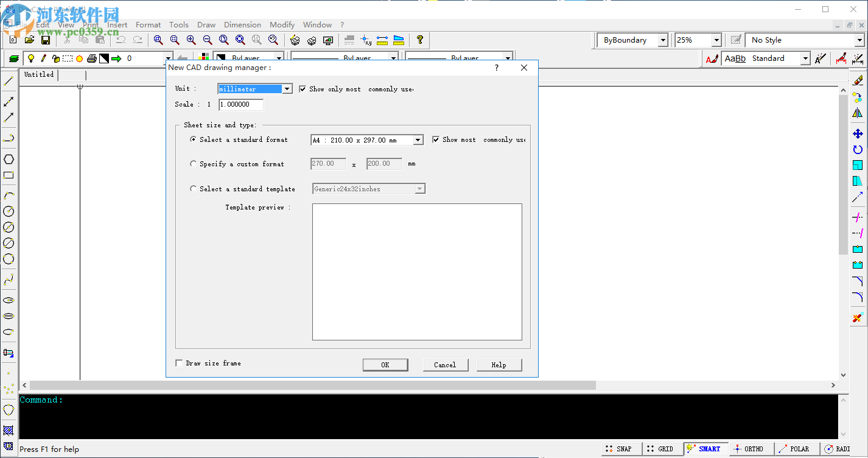Select the 'Specify a custom format' option
The width and height of the screenshot is (868, 458).
194,164
